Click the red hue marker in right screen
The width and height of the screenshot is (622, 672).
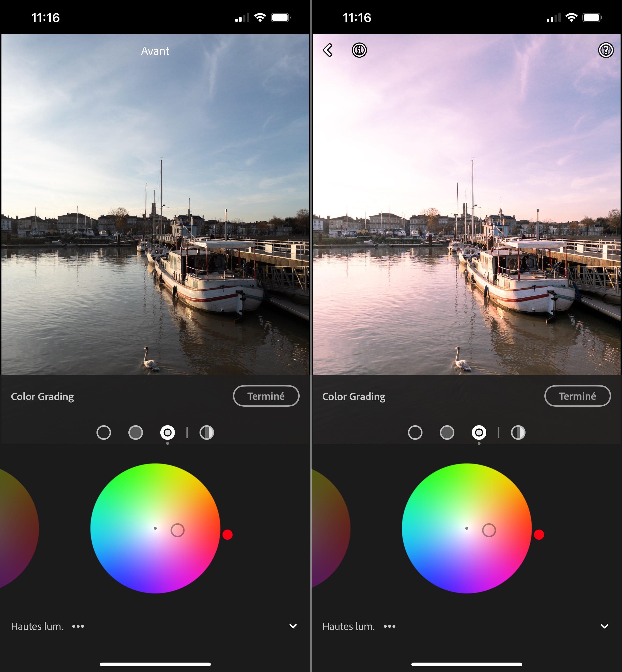(539, 534)
